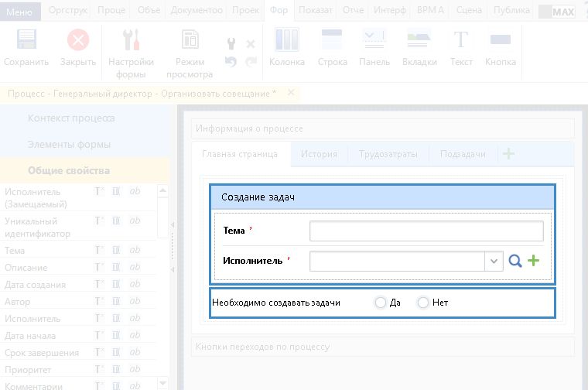Viewport: 588px width, 390px height.
Task: Switch to the Трудозатраты tab
Action: (388, 154)
